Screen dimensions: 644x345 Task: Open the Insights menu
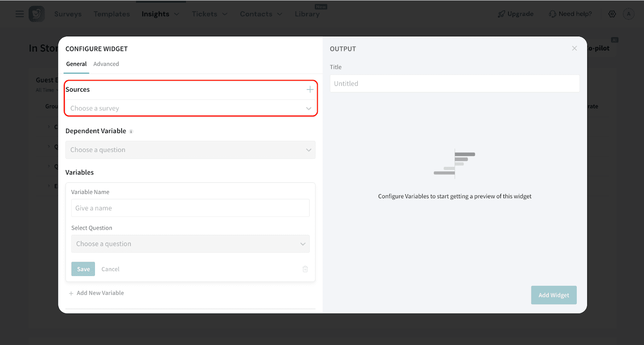point(160,14)
